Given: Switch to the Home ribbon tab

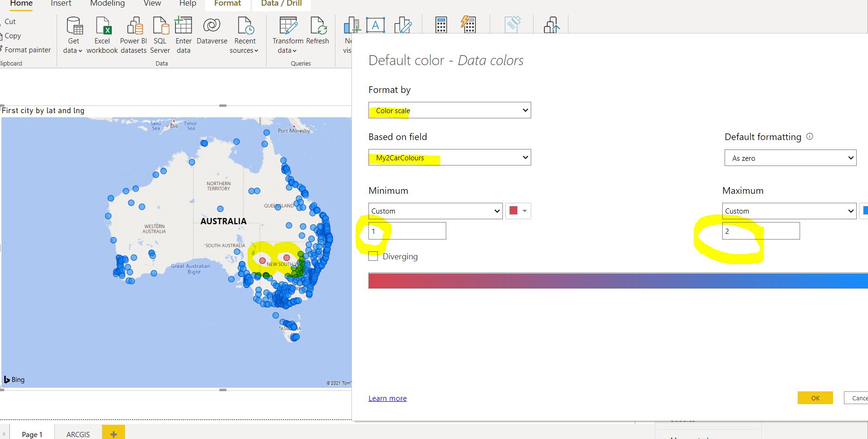Looking at the screenshot, I should click(x=21, y=4).
